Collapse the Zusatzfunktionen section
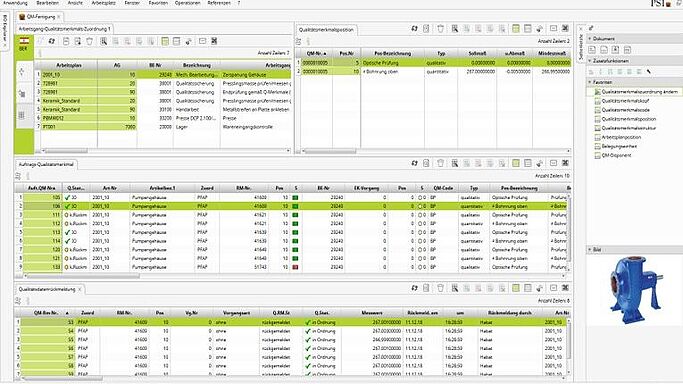Viewport: 683px width, 384px height. (x=590, y=61)
